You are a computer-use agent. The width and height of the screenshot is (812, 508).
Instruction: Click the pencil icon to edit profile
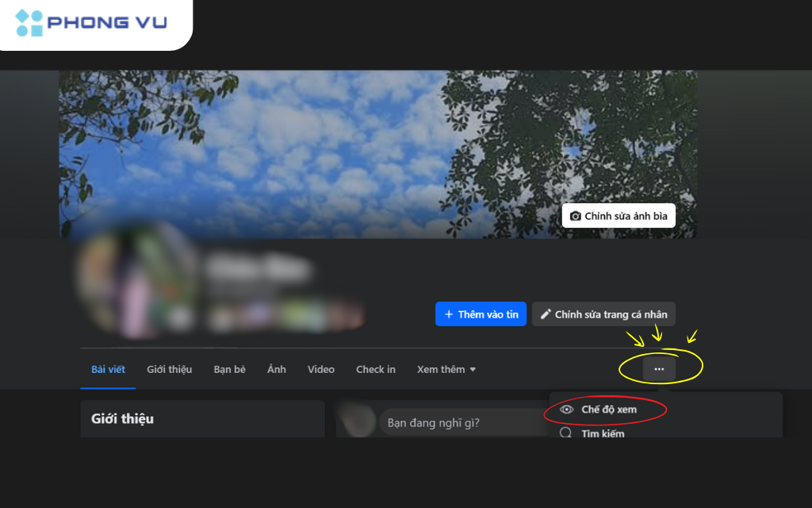546,314
